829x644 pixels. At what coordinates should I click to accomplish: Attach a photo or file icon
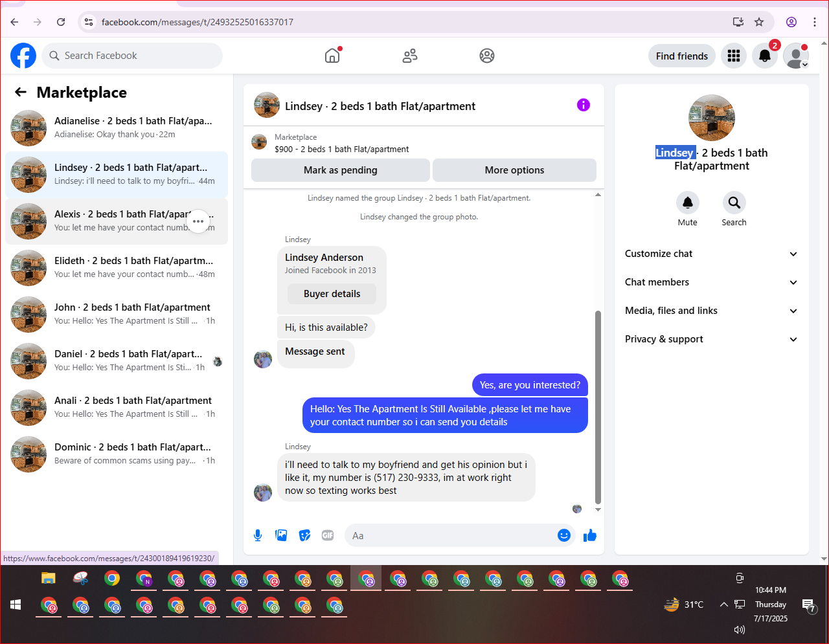pos(281,535)
